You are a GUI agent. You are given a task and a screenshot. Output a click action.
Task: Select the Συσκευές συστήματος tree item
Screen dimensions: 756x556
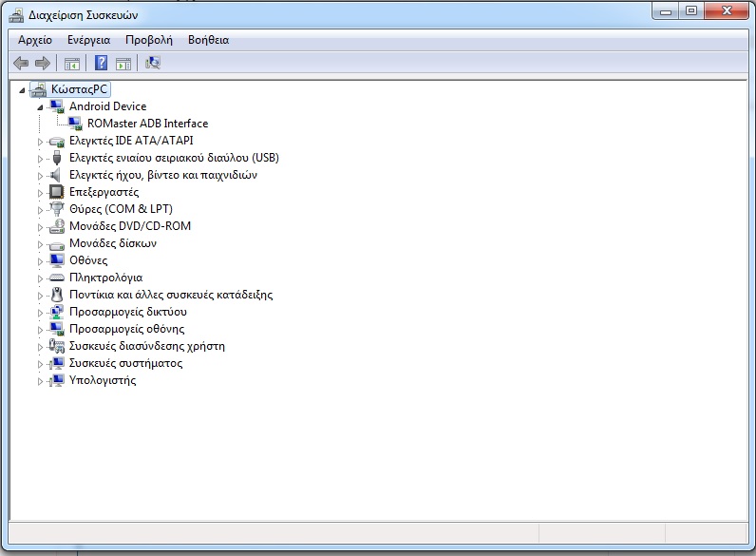click(125, 363)
